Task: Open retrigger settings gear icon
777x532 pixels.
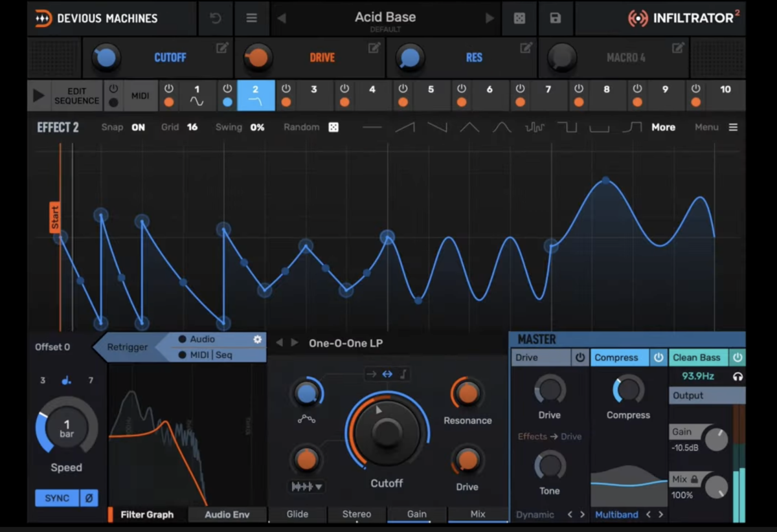Action: click(257, 339)
